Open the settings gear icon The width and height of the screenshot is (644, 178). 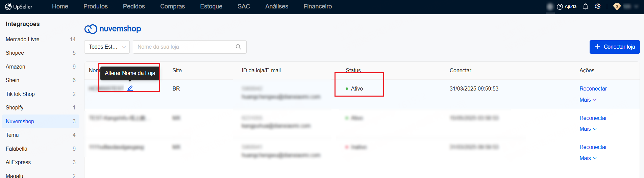pos(598,6)
